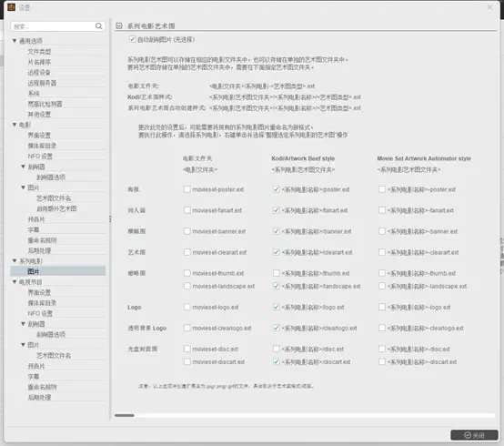The height and width of the screenshot is (446, 504).
Task: Select 远程服务器 in the settings tree
Action: tap(42, 83)
